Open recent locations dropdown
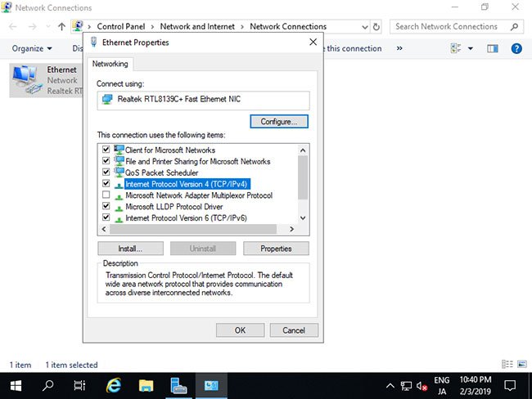Image resolution: width=532 pixels, height=399 pixels. [47, 26]
